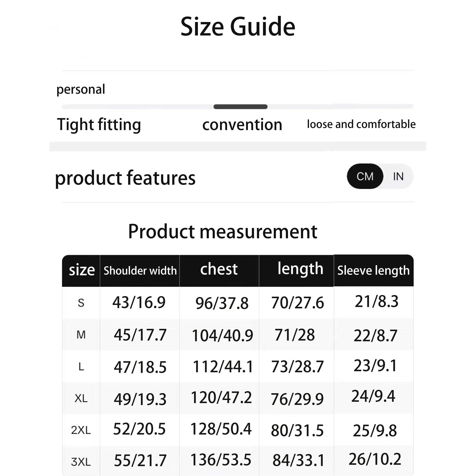The image size is (476, 476).
Task: Select the S size row
Action: point(81,303)
